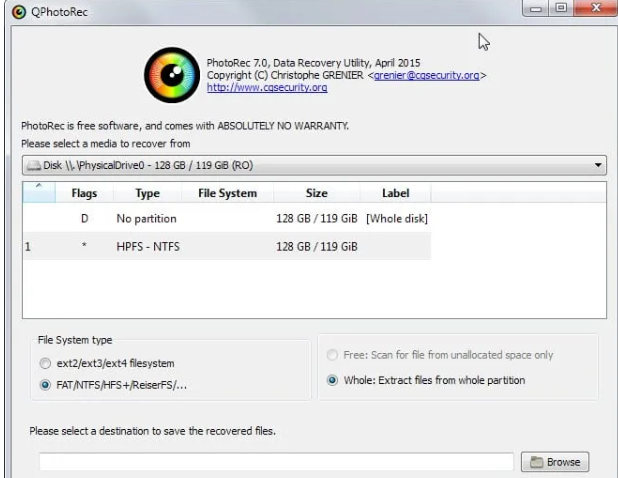The height and width of the screenshot is (478, 618).
Task: Select FAT/NTFS/HFS+/ReiserFS radio option
Action: [44, 384]
